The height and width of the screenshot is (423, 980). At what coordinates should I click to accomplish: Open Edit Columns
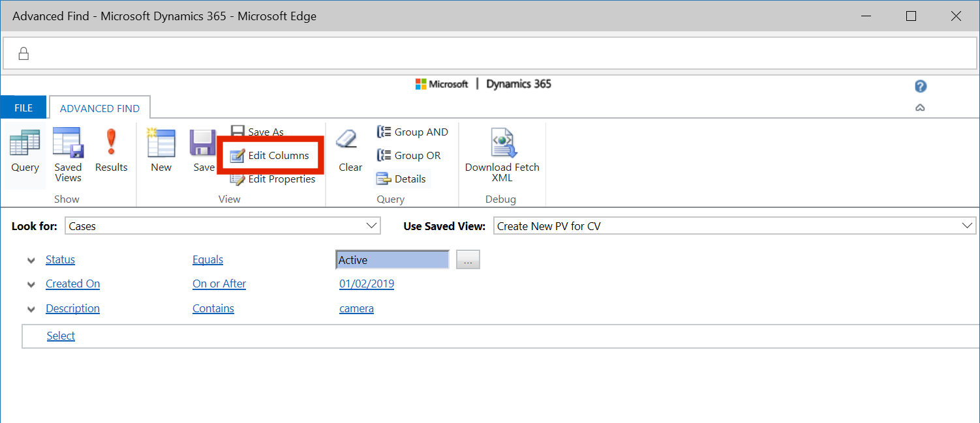pos(270,155)
